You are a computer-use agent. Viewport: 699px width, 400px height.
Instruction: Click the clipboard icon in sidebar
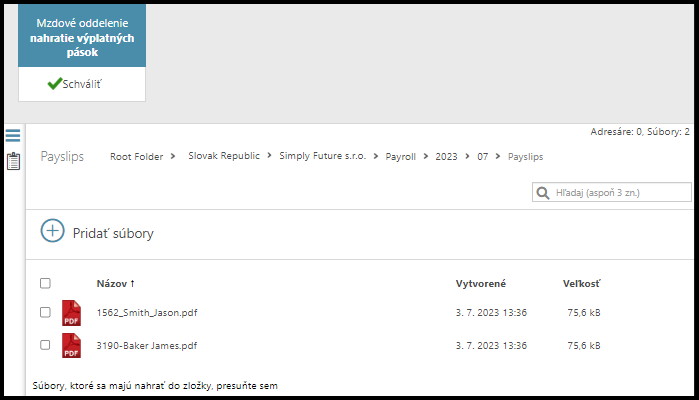(x=13, y=161)
